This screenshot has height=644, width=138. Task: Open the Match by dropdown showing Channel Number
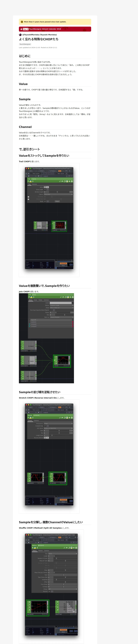click(x=62, y=317)
